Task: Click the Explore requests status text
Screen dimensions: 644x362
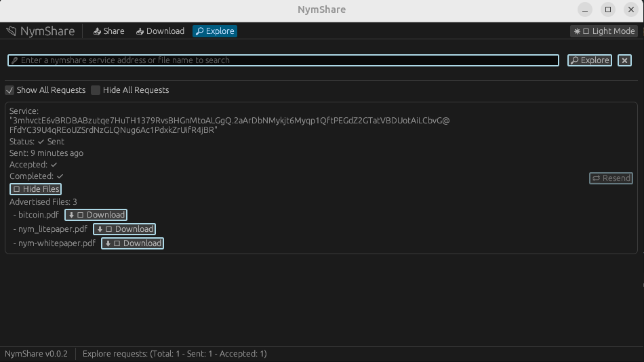Action: [x=174, y=354]
